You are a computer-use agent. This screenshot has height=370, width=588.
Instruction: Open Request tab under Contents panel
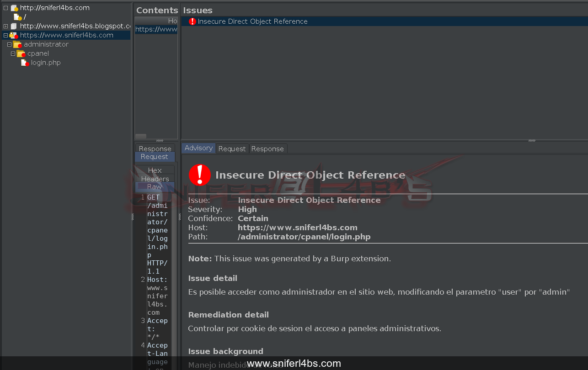(155, 157)
